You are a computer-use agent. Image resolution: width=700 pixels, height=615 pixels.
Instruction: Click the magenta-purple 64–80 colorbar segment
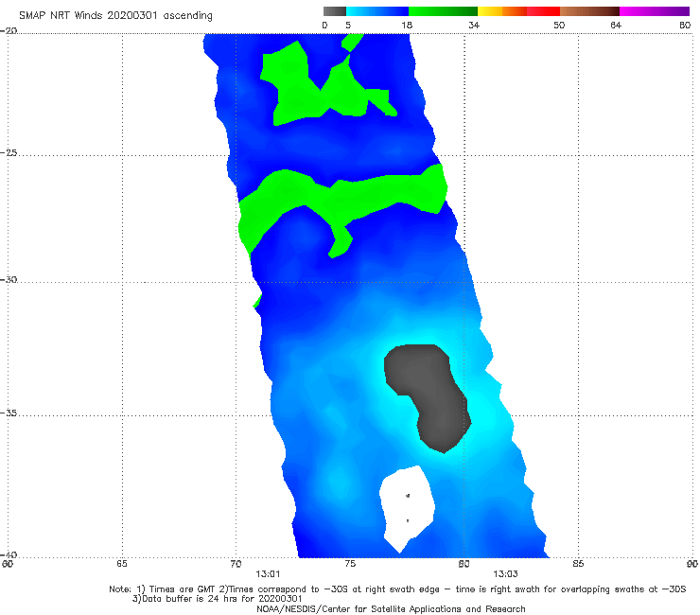coord(655,11)
